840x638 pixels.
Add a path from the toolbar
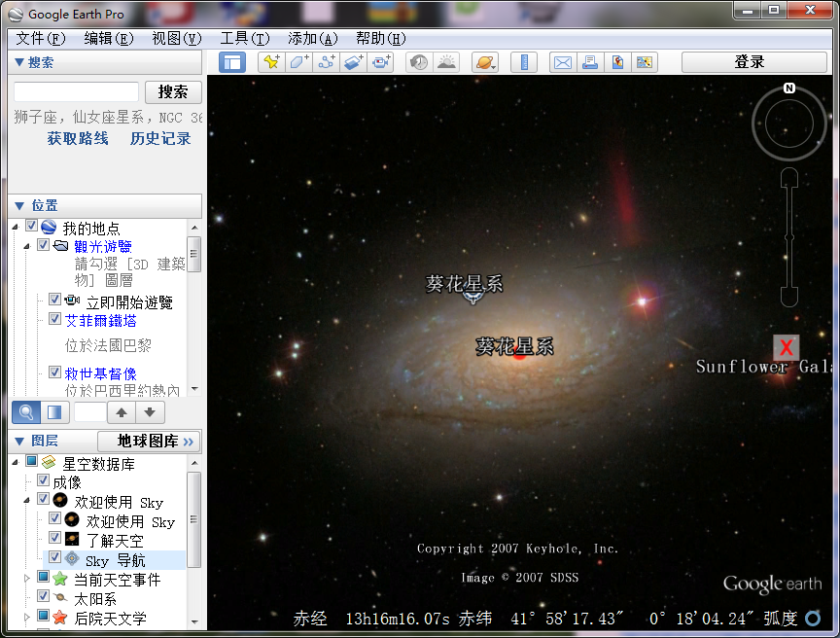[327, 62]
